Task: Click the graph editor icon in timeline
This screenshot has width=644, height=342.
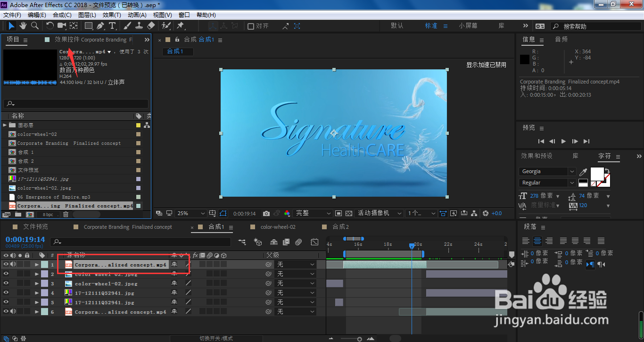Action: pos(314,242)
